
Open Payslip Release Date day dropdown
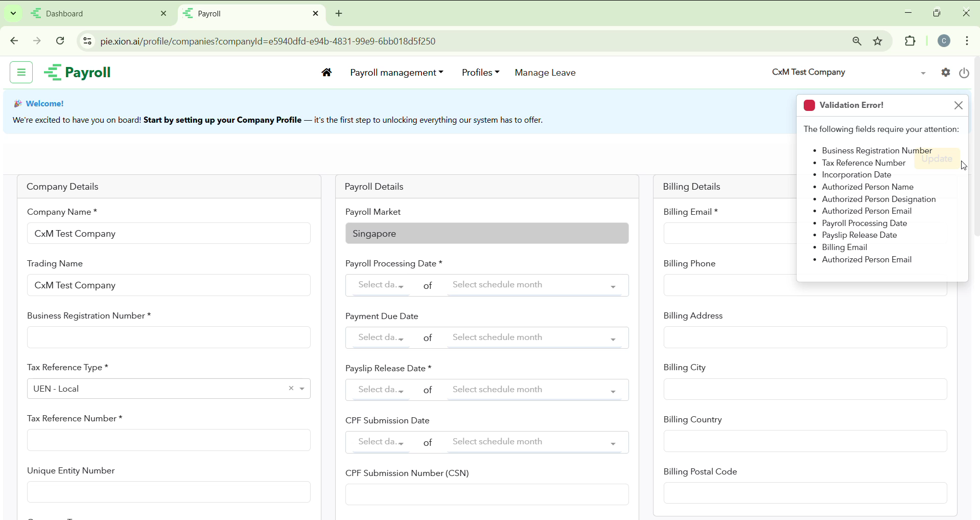(381, 391)
